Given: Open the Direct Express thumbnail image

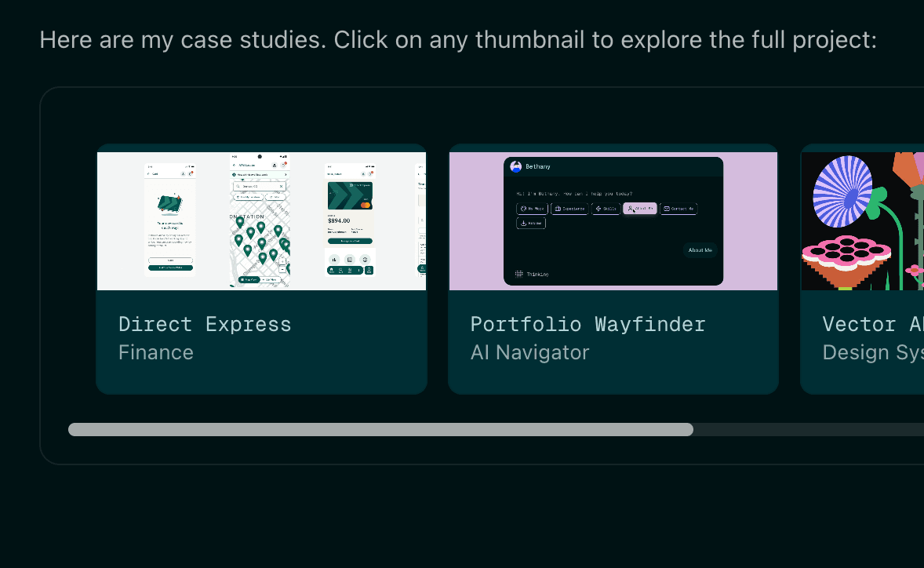Looking at the screenshot, I should (262, 221).
